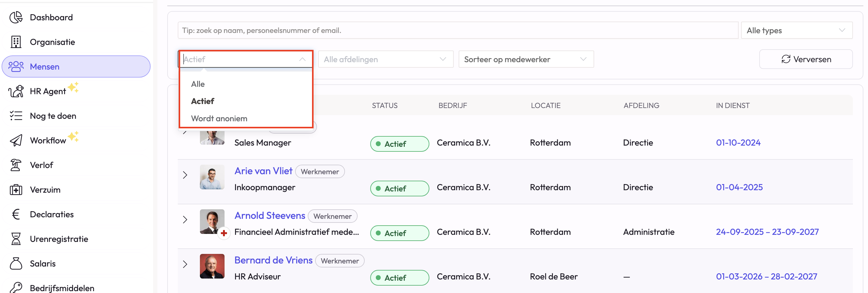Viewport: 868px width, 293px height.
Task: Click the Verversen refresh button
Action: (806, 59)
